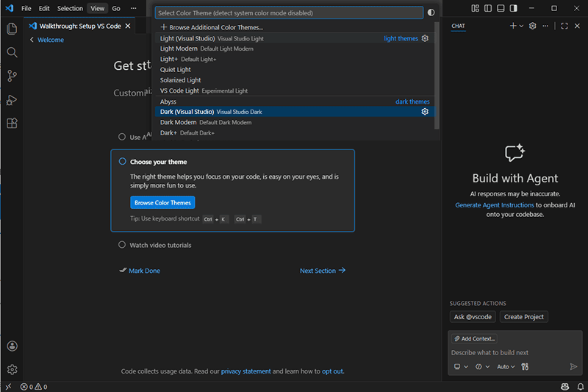
Task: Toggle detect system color mode icon
Action: [x=431, y=13]
